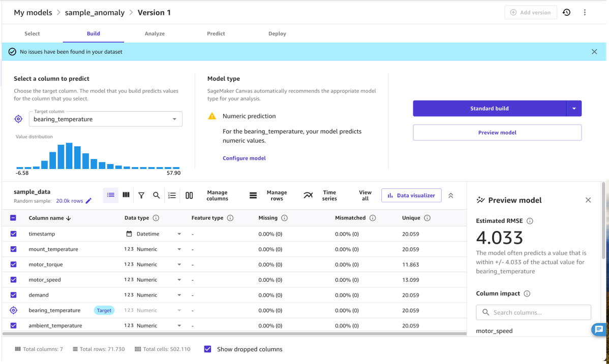The image size is (609, 364).
Task: Click View all in data toolbar
Action: 365,195
